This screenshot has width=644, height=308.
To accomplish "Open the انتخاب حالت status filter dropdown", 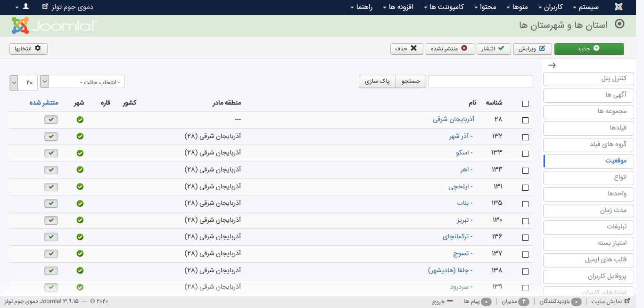I will pos(83,82).
